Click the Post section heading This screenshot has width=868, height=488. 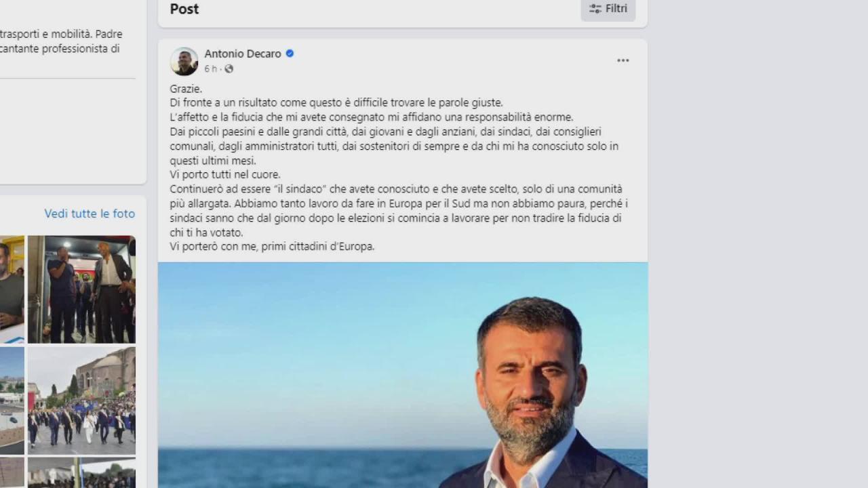pyautogui.click(x=184, y=9)
